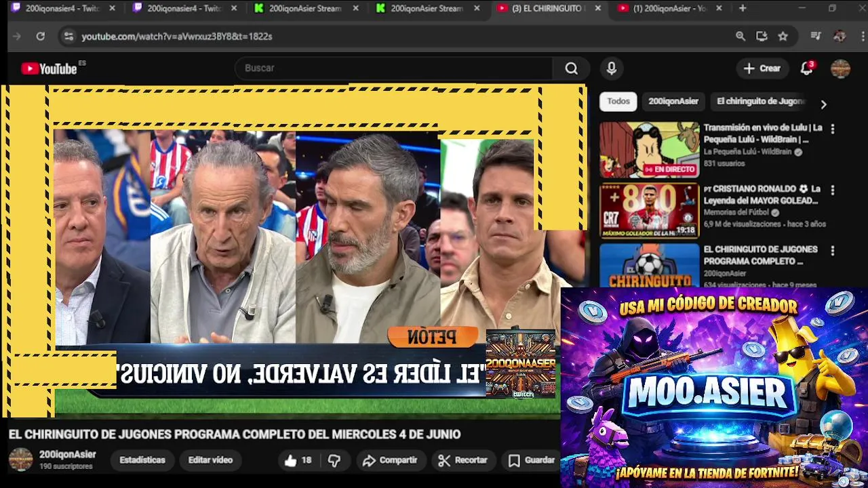The width and height of the screenshot is (868, 488).
Task: Open the title CRISTIANO RONALDO La Leyenda
Action: point(763,195)
